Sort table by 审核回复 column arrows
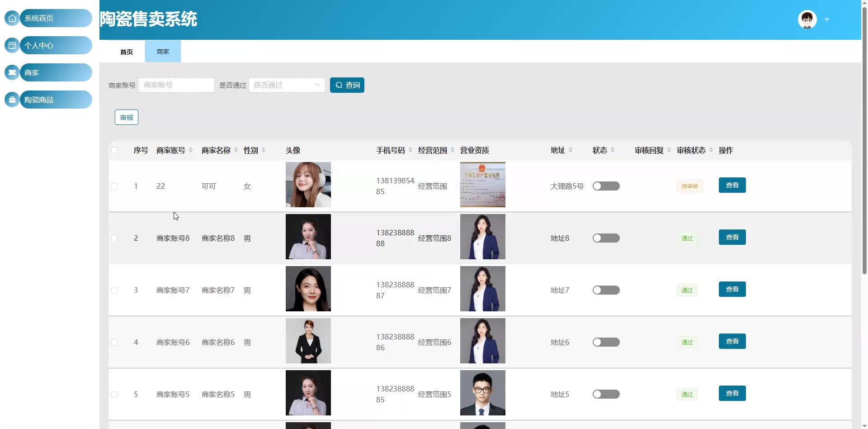Viewport: 868px width, 429px height. point(669,150)
